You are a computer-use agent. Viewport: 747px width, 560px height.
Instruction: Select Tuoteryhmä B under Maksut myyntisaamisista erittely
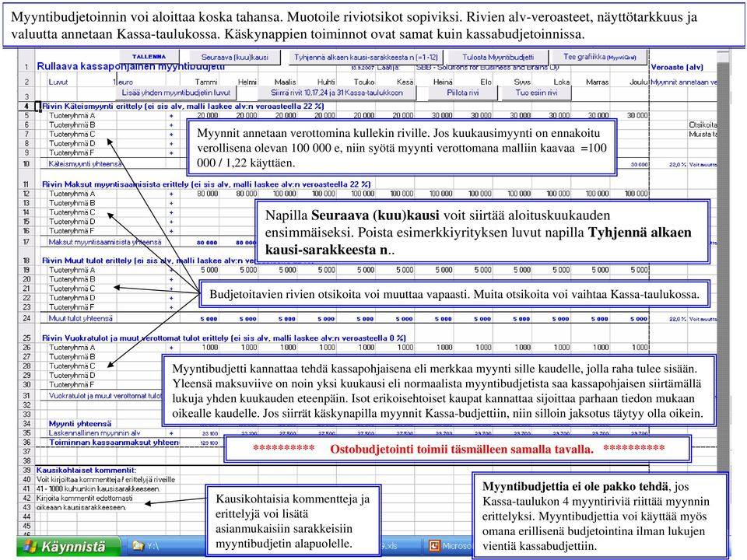coord(72,203)
